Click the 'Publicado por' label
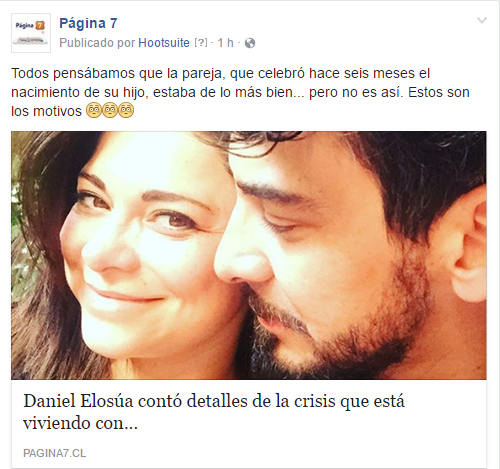This screenshot has width=500, height=469. pyautogui.click(x=97, y=43)
